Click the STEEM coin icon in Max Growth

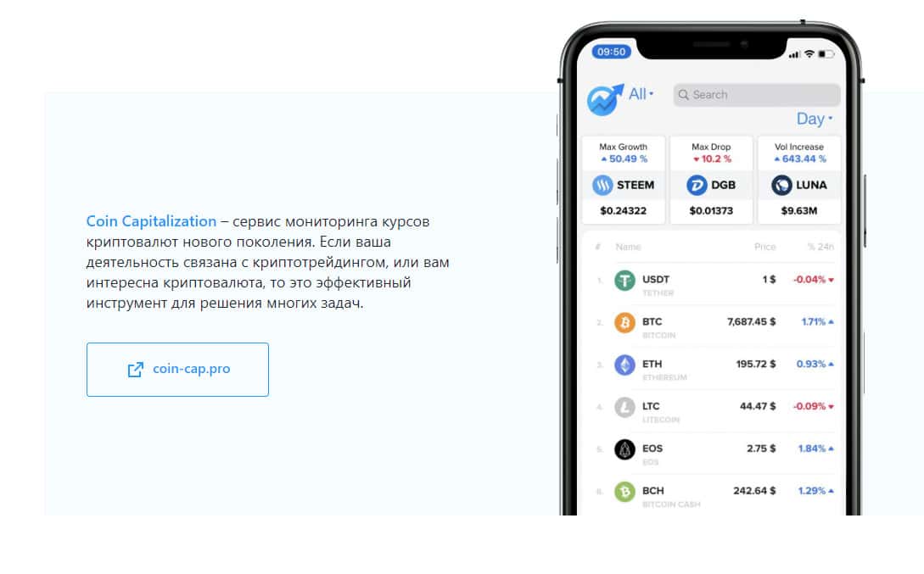[x=602, y=186]
